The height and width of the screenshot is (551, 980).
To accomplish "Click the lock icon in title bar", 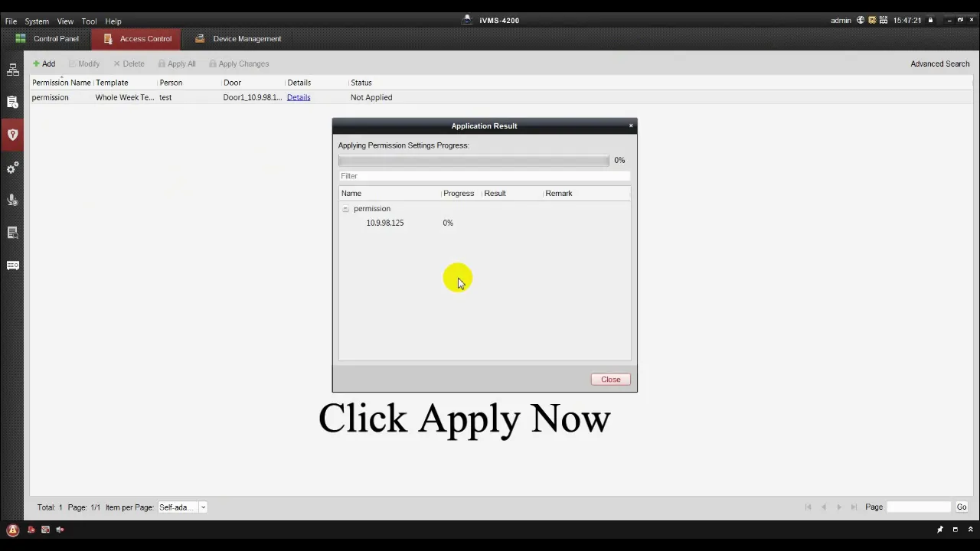I will pos(931,21).
